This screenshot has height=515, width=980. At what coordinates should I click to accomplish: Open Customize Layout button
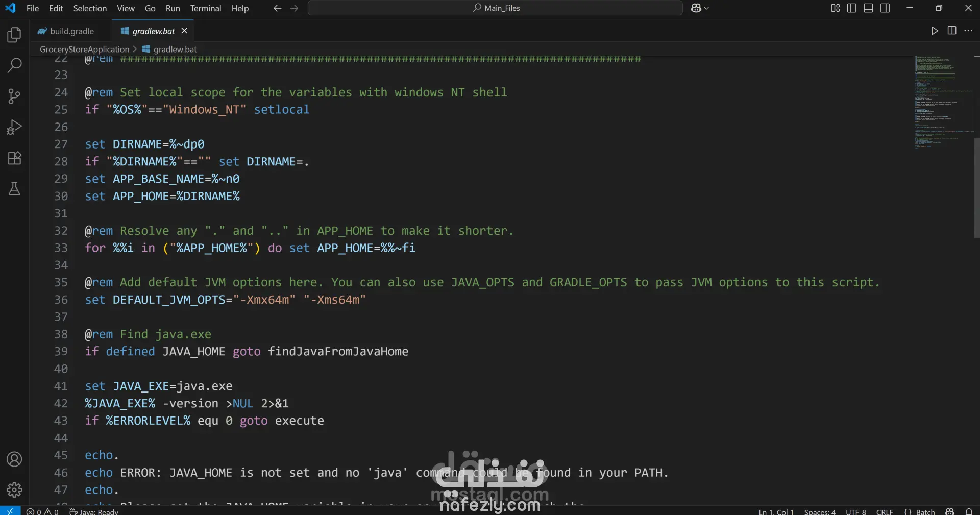[835, 8]
